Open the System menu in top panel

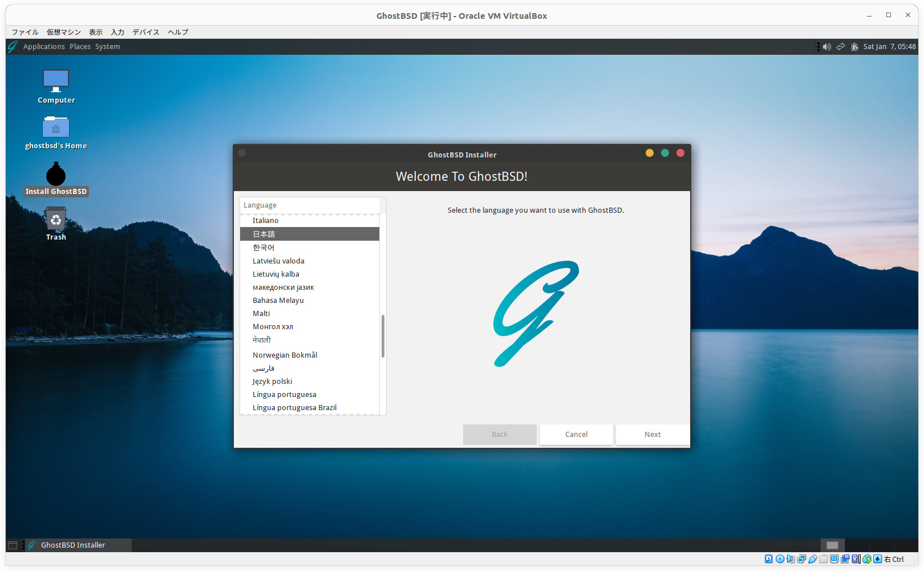click(x=107, y=47)
